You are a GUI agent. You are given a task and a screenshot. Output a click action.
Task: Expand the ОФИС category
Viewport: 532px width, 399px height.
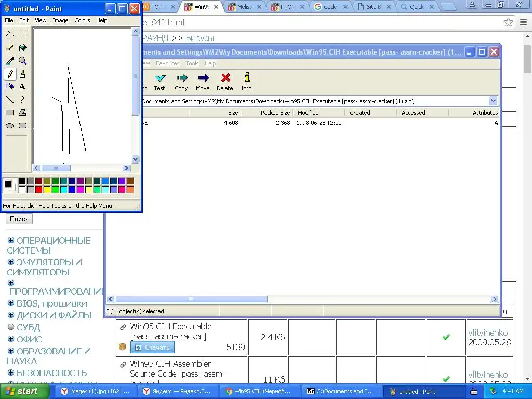tap(11, 339)
